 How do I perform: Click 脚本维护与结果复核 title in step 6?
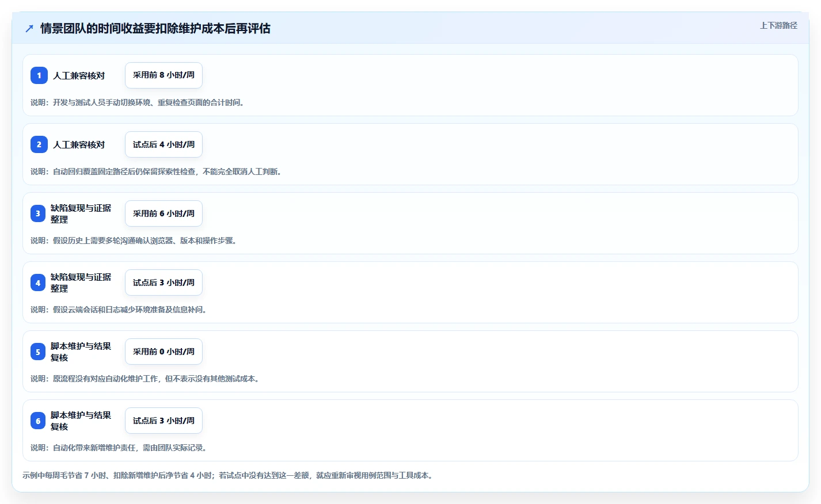[x=81, y=421]
